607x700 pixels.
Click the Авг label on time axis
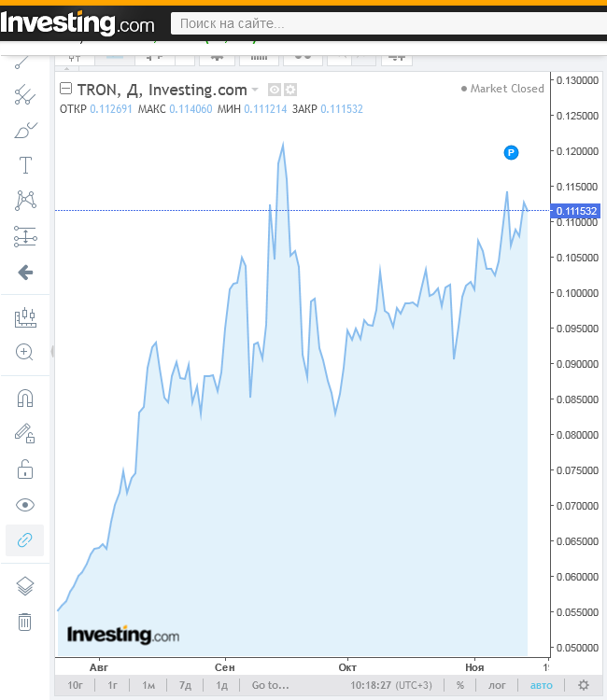pyautogui.click(x=99, y=667)
